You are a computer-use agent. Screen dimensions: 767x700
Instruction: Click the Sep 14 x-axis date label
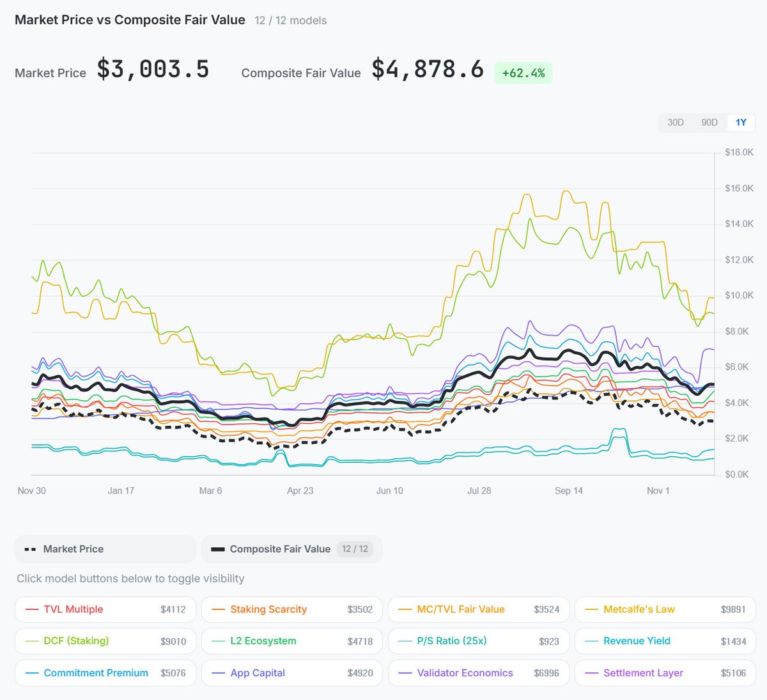point(568,491)
